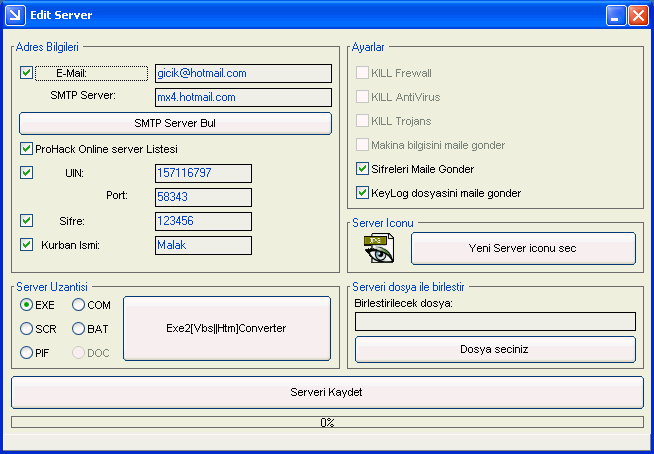Choose the SCR server extension

[x=27, y=328]
